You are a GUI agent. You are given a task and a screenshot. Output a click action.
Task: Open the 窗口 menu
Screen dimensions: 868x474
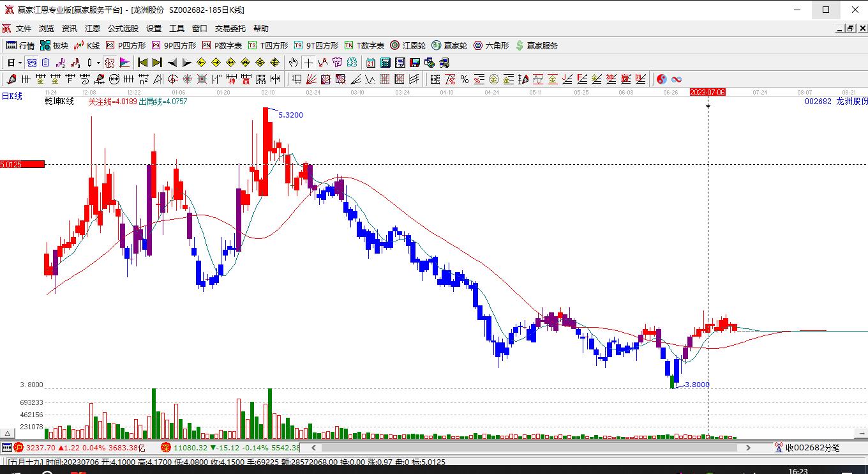pos(200,28)
